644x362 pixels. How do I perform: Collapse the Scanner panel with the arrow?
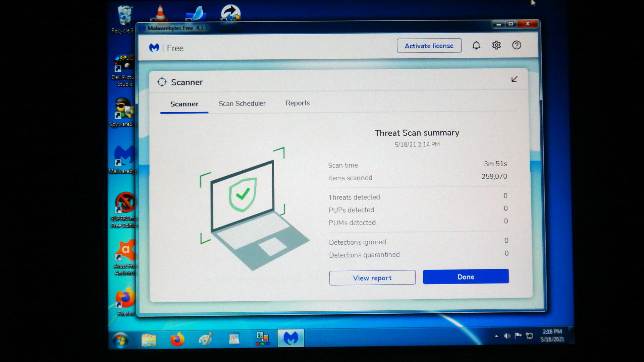point(514,79)
